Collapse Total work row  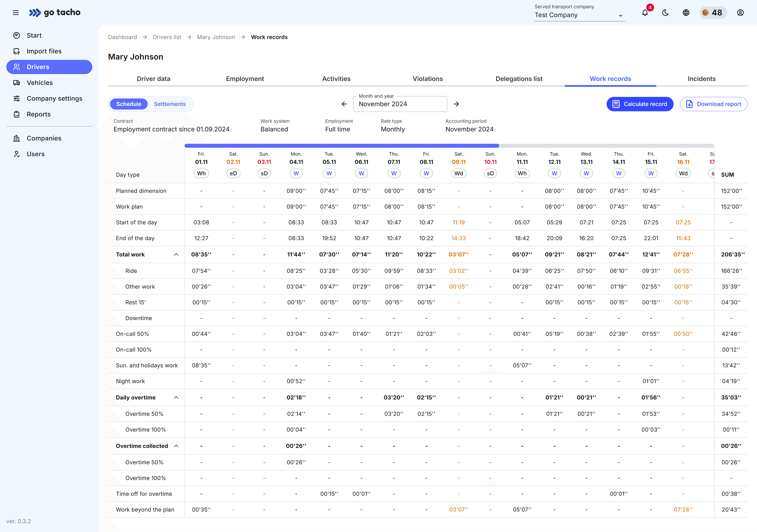click(176, 255)
